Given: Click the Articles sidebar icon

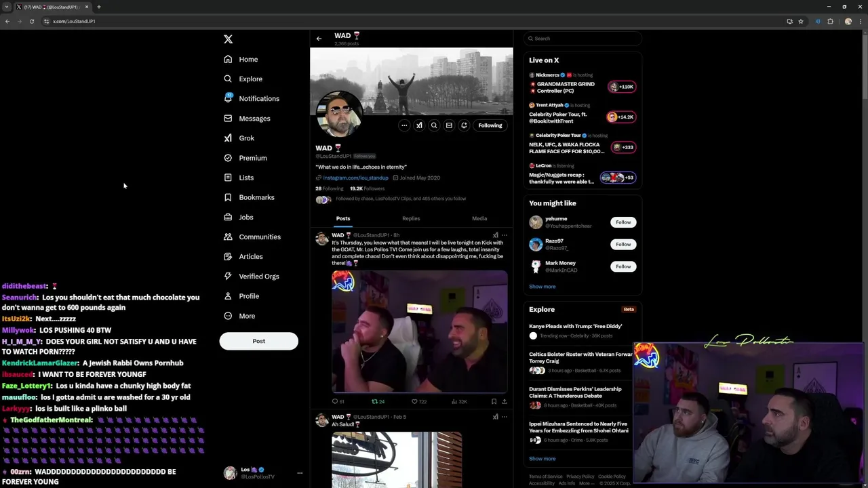Looking at the screenshot, I should (228, 256).
